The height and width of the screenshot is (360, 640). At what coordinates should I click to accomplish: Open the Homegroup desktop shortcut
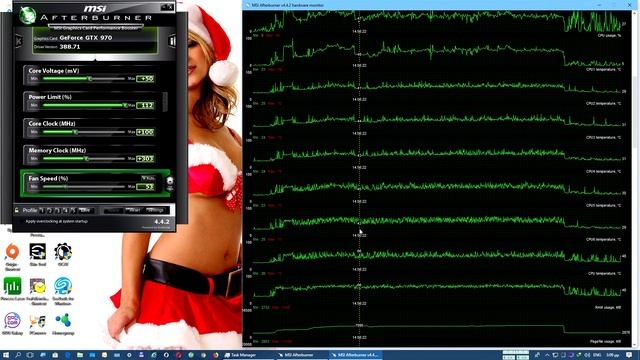pyautogui.click(x=63, y=324)
